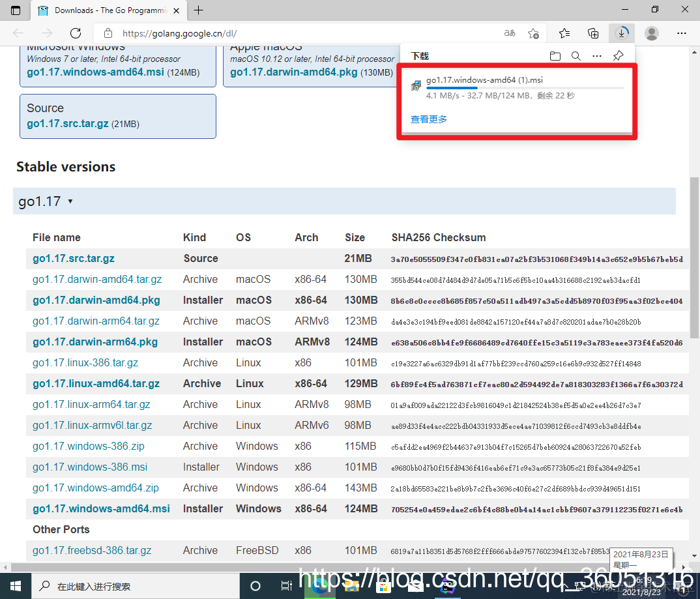Open a new tab with plus
The width and height of the screenshot is (700, 599).
point(199,10)
